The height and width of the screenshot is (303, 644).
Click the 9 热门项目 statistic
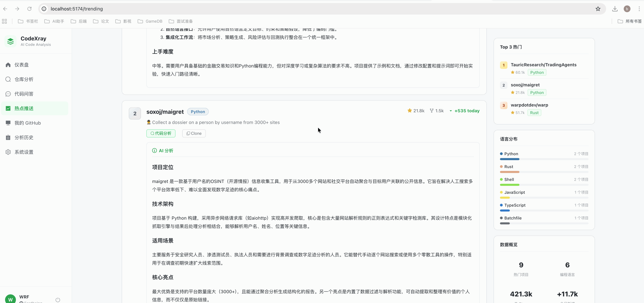click(521, 269)
